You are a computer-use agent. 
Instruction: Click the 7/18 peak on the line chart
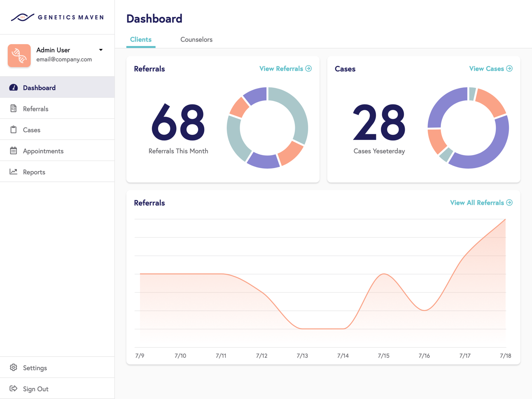(505, 219)
